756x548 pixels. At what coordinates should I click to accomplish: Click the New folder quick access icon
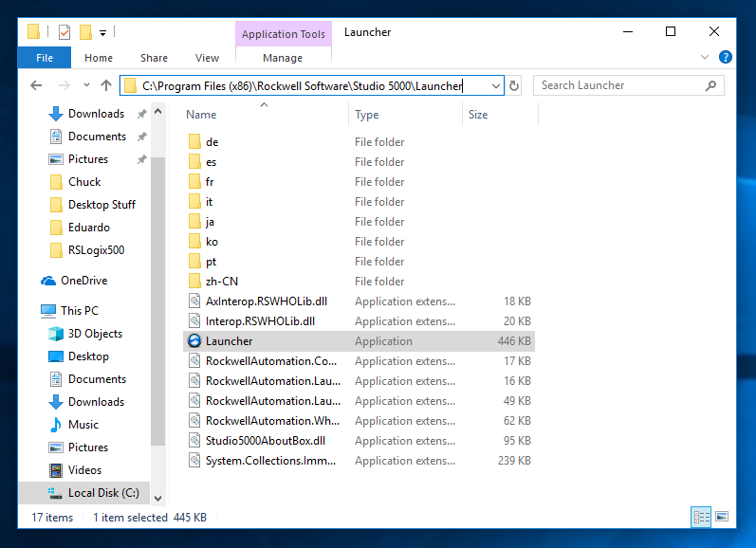85,32
